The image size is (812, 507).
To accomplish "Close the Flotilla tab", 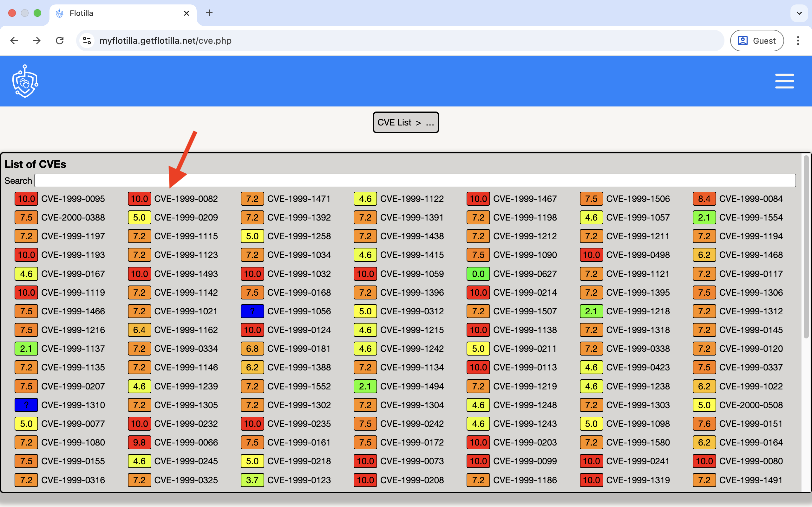I will pyautogui.click(x=187, y=13).
